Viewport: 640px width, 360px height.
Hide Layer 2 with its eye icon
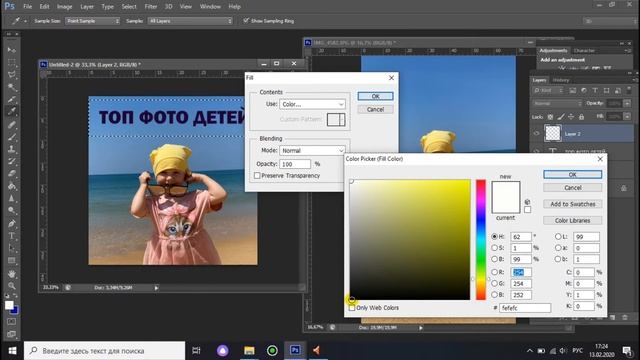coord(536,133)
